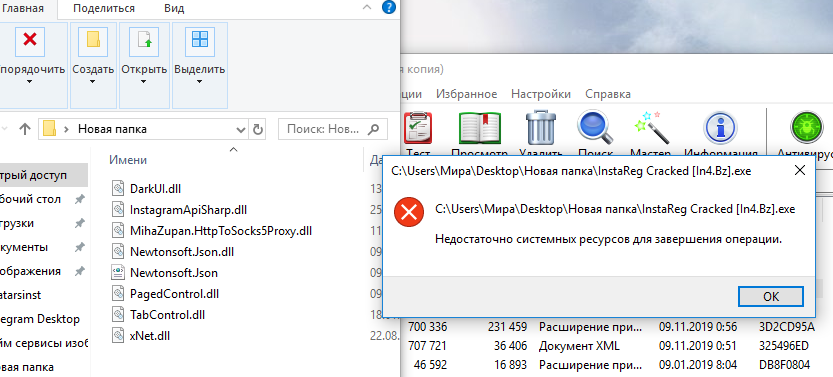Go up one folder level arrow
This screenshot has width=833, height=377.
tap(24, 129)
